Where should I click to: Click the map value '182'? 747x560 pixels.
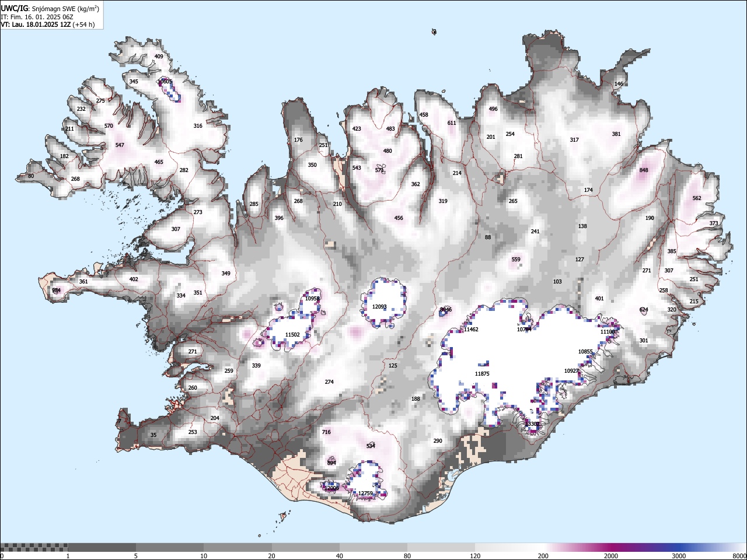click(x=64, y=156)
